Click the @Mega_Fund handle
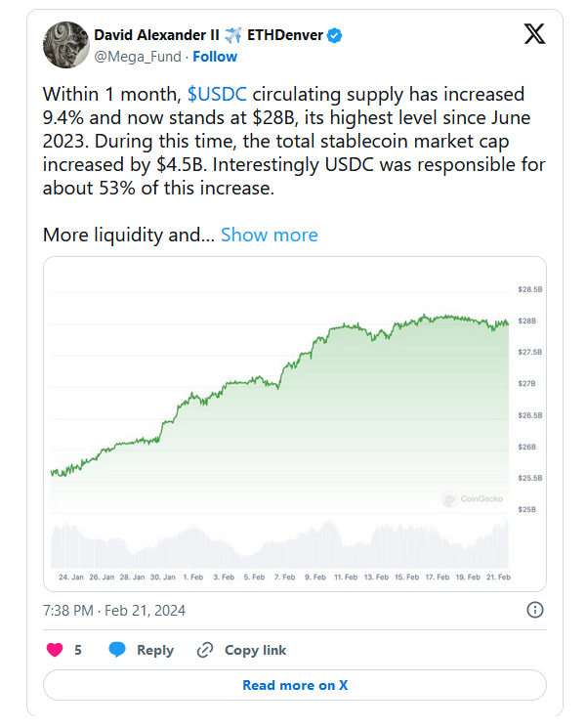 pos(138,57)
